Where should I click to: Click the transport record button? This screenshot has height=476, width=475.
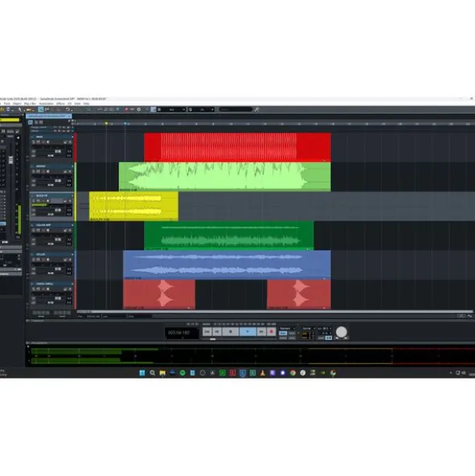click(271, 331)
